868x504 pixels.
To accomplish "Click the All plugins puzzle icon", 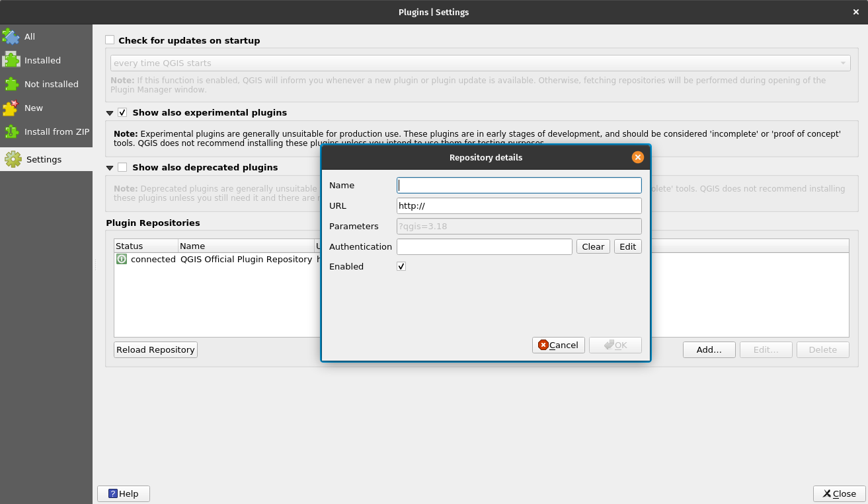I will (x=11, y=36).
